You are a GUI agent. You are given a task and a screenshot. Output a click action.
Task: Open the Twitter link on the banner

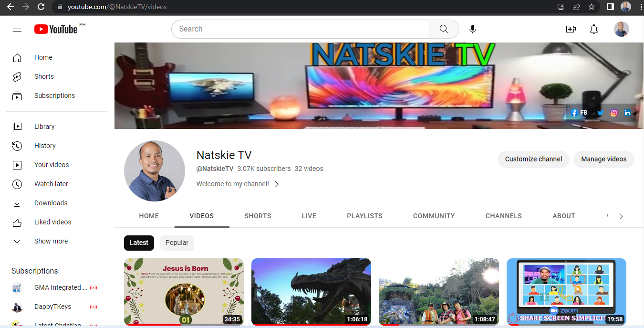point(600,113)
